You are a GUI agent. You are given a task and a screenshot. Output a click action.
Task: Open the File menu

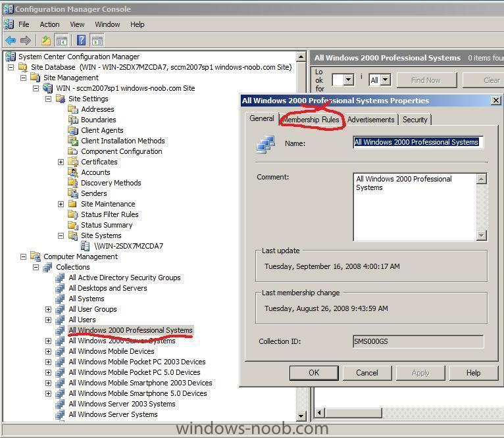pyautogui.click(x=24, y=24)
